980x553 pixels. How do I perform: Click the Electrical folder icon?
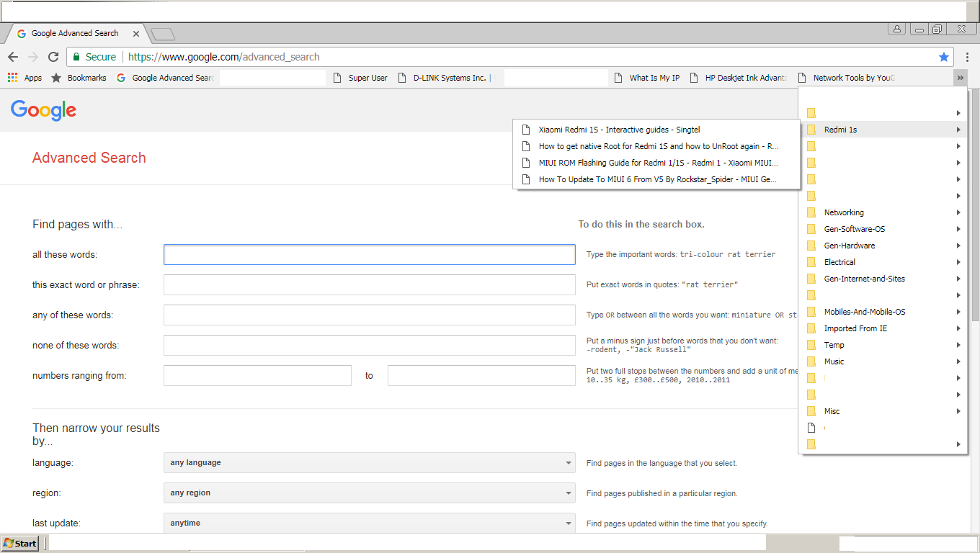(811, 262)
